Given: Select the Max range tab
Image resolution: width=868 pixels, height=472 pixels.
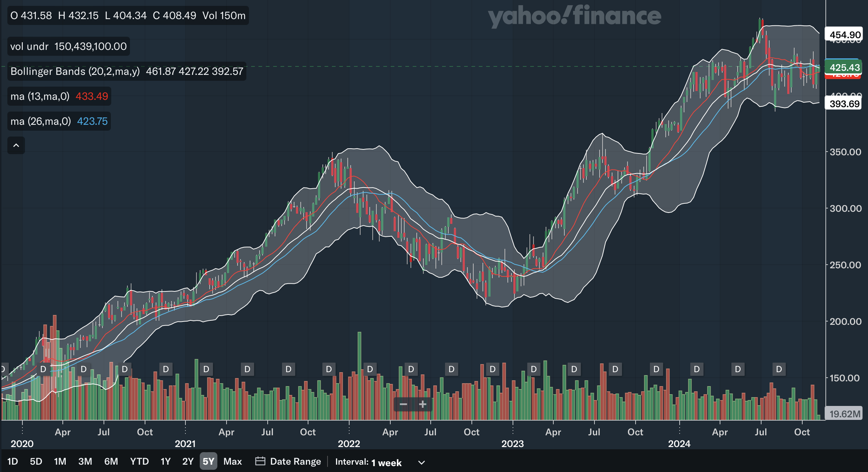Looking at the screenshot, I should [x=232, y=461].
